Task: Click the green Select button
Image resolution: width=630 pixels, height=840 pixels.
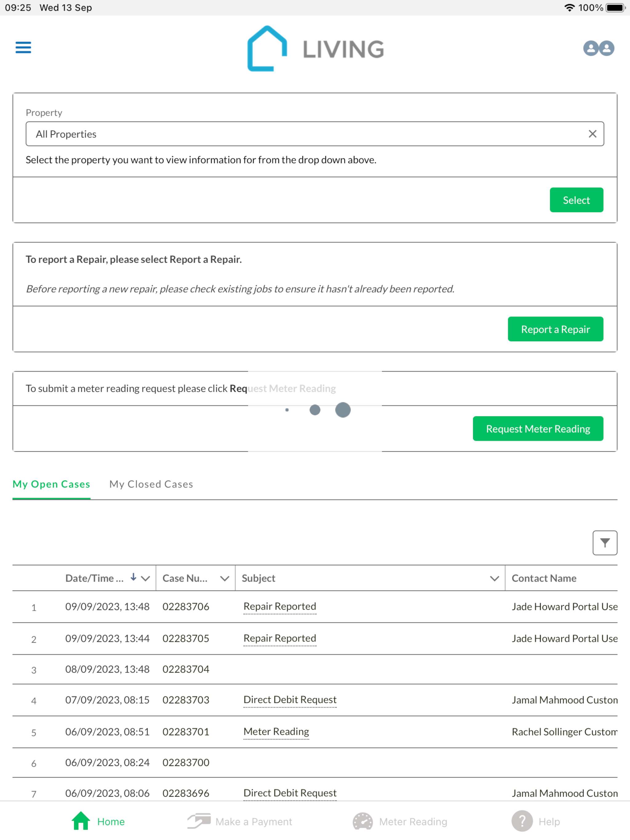Action: [576, 200]
